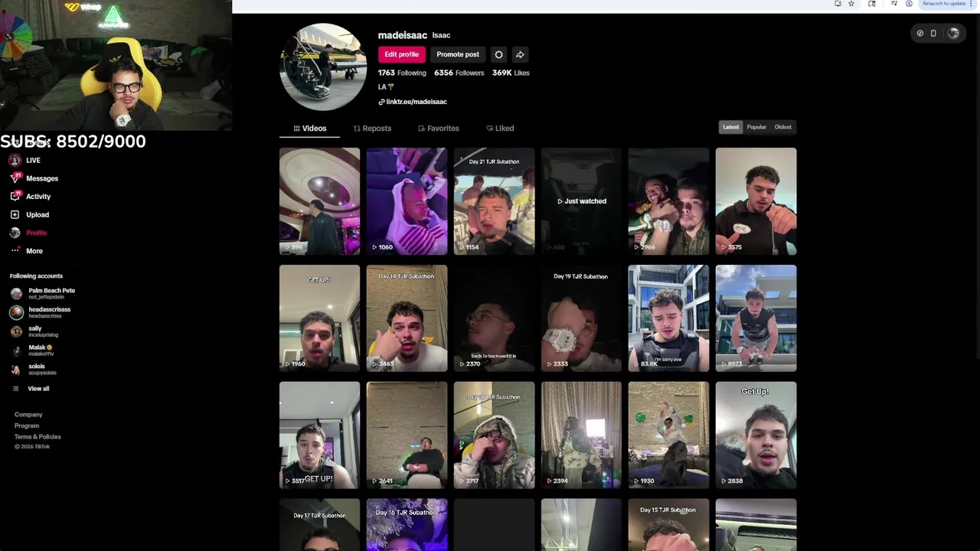Click the More three-dots icon
The image size is (980, 551).
point(15,251)
